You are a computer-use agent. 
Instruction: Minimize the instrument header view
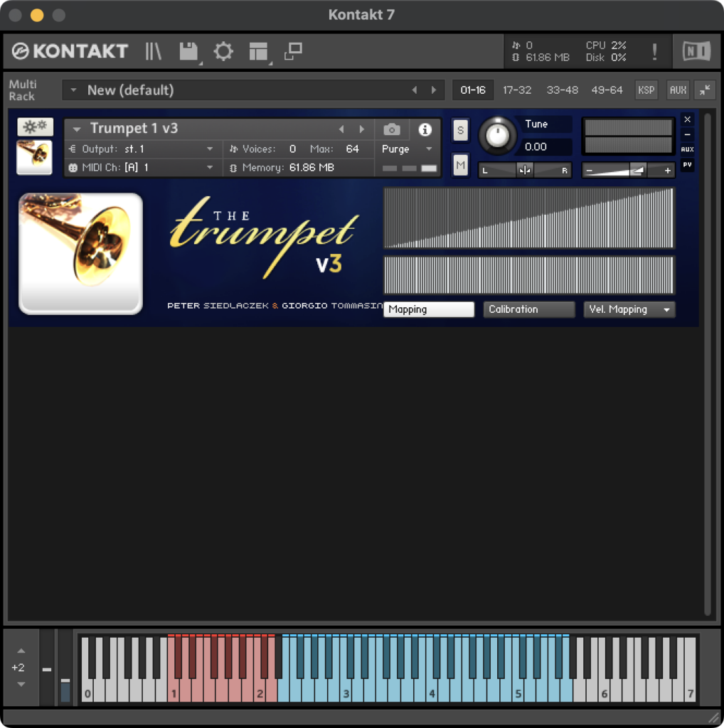point(687,134)
